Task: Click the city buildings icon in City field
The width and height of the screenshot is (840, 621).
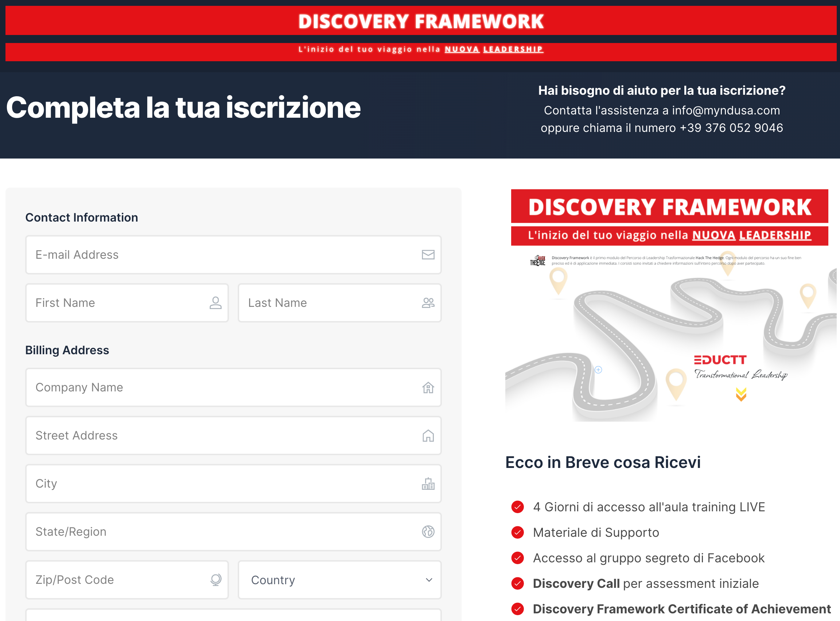Action: click(428, 484)
